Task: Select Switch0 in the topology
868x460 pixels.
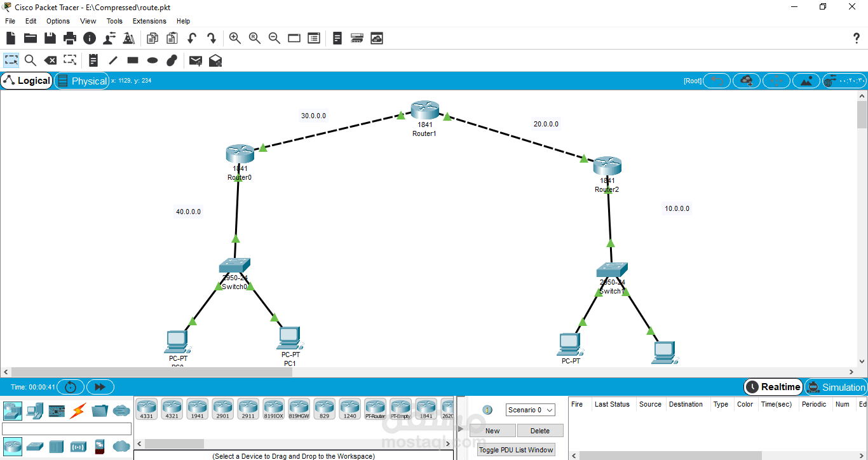Action: pyautogui.click(x=234, y=266)
